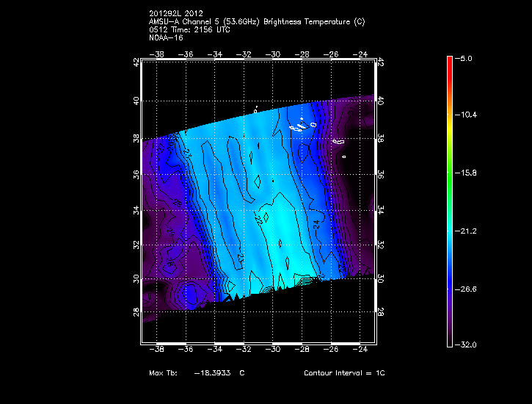Click the -38 longitude label on top axis
The image size is (532, 404).
tap(156, 54)
